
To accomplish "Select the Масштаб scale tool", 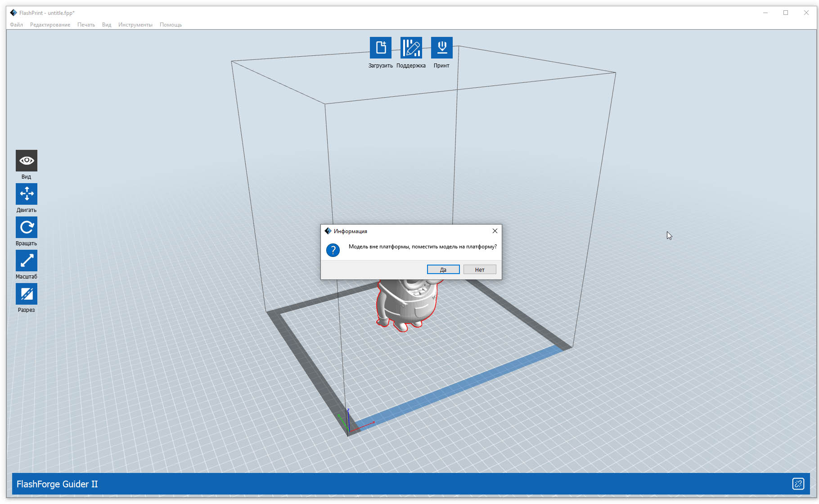I will 27,261.
